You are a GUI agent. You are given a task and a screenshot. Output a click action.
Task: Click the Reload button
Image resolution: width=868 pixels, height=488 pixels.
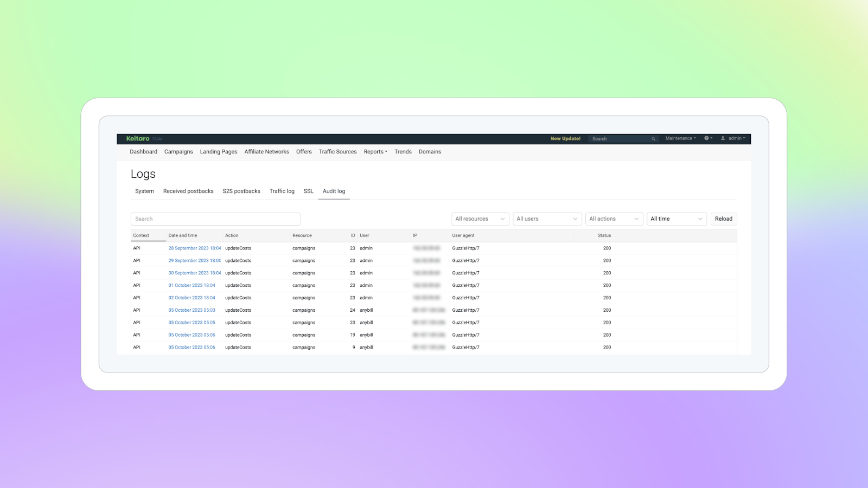pos(724,219)
